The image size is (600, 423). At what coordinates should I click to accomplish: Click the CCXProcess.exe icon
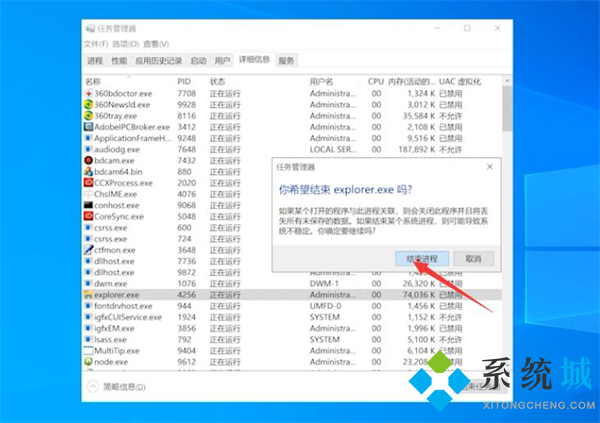click(88, 183)
